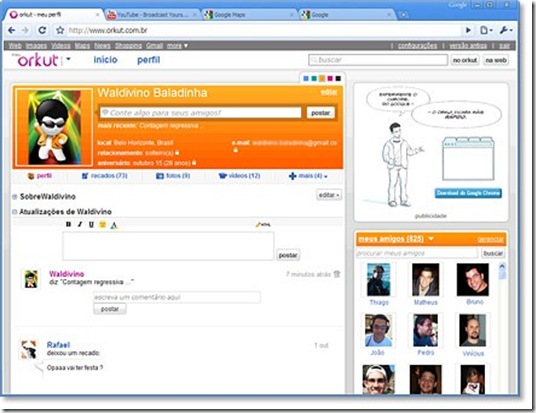Open the 'editar' dropdown for SobreWaldivino

pyautogui.click(x=329, y=195)
